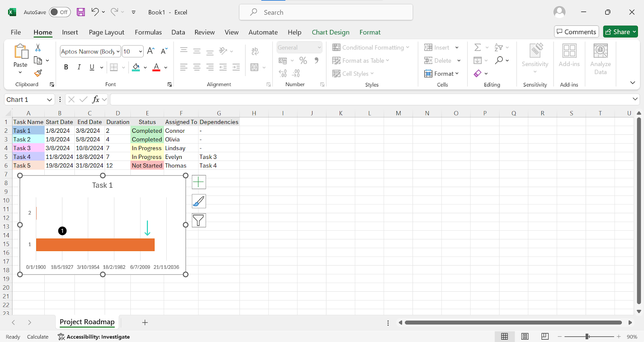644x342 pixels.
Task: Switch to the Insert tab
Action: [x=70, y=32]
